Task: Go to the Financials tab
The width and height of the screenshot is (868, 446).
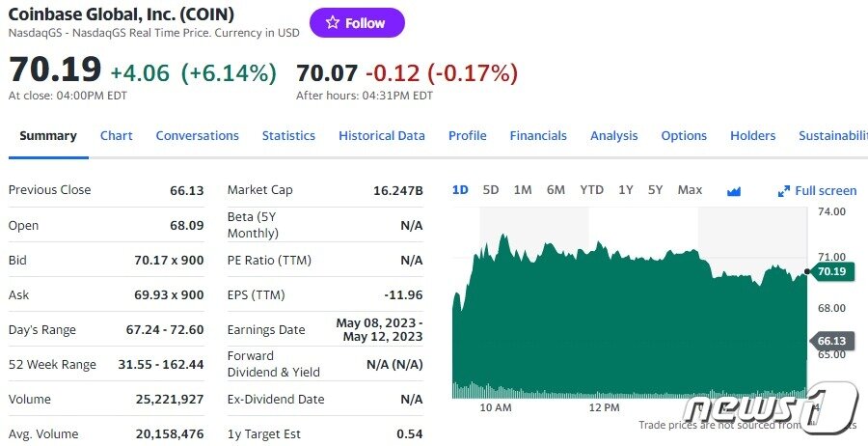Action: click(x=538, y=136)
